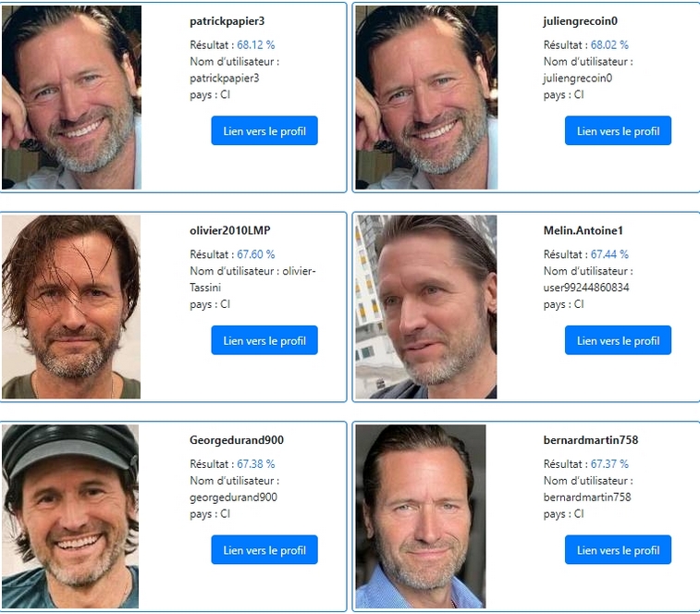Click the 68.12 % result value
This screenshot has width=700, height=614.
coord(255,44)
